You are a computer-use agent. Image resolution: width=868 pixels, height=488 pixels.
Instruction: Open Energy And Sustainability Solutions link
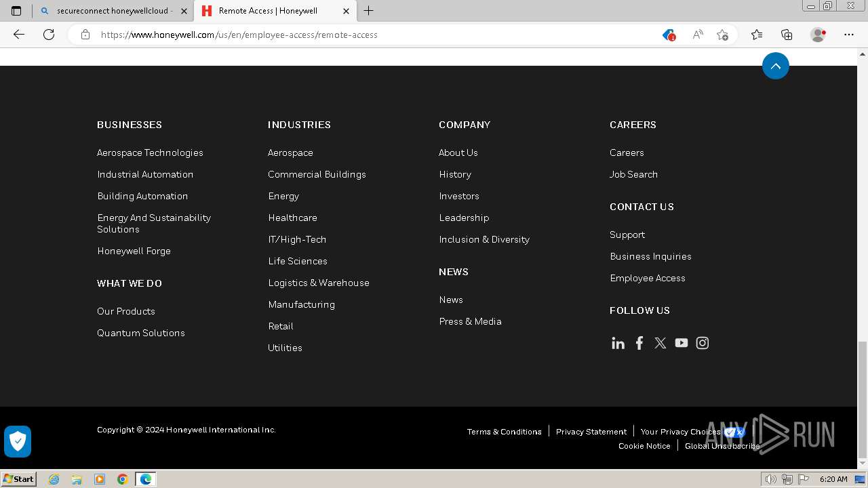pos(154,223)
